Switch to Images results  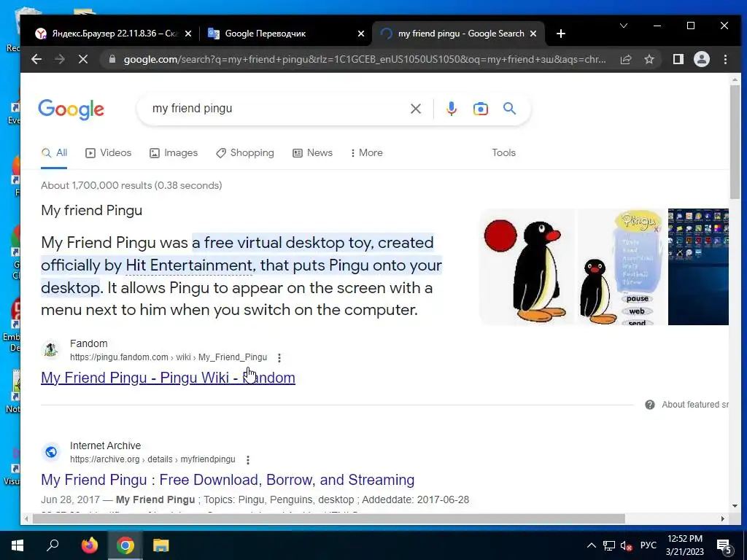coord(174,153)
